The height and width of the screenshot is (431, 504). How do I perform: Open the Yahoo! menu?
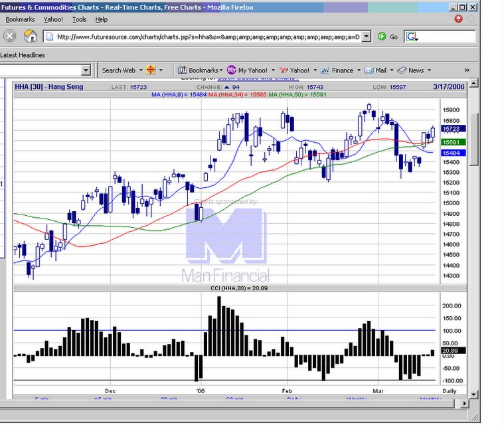53,19
